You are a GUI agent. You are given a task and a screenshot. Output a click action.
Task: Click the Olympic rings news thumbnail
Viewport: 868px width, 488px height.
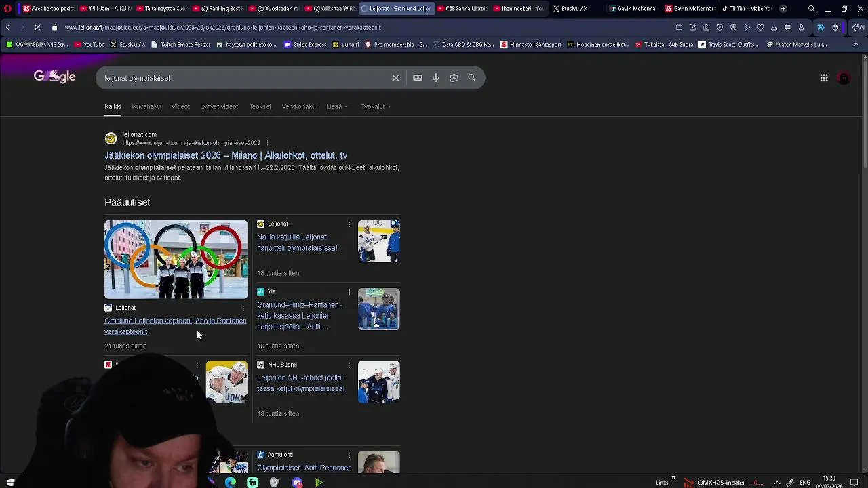[x=176, y=260]
